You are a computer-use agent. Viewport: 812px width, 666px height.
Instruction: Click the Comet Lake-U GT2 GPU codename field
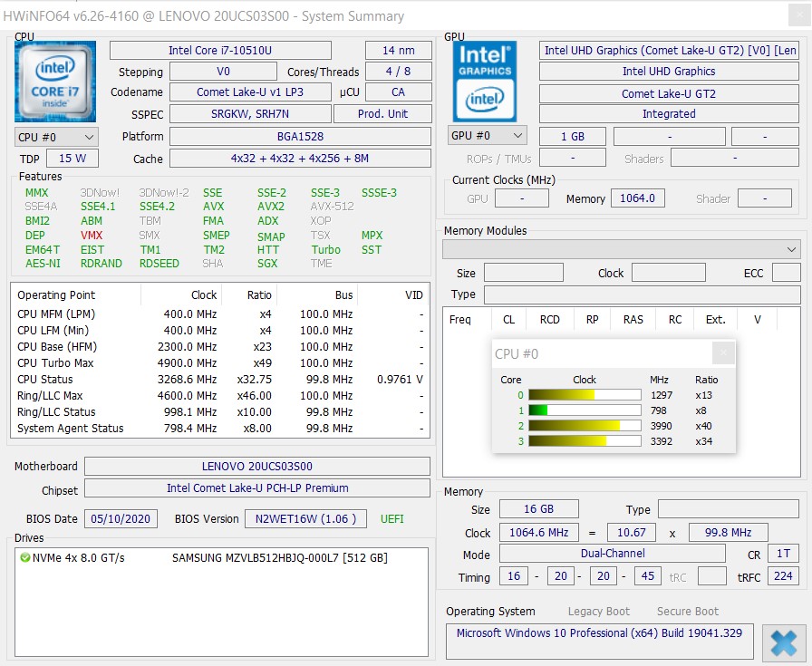pos(669,93)
